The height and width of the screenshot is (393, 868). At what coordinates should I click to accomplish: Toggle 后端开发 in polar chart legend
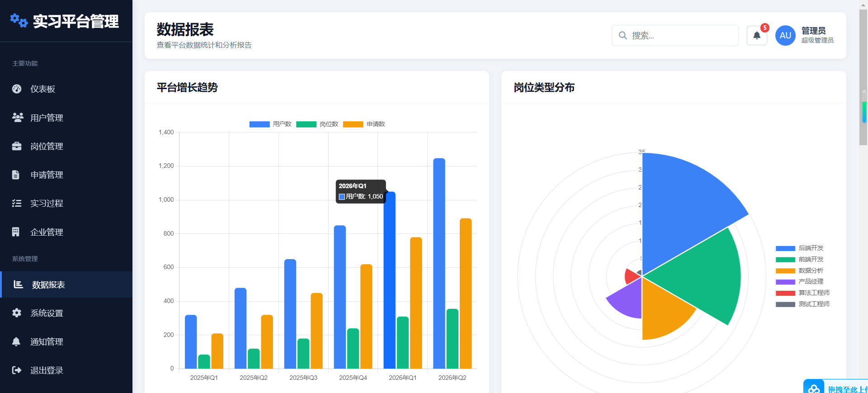800,248
